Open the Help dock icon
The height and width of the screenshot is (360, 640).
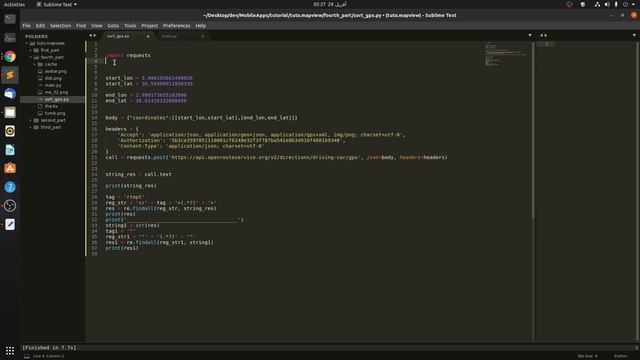pyautogui.click(x=10, y=187)
